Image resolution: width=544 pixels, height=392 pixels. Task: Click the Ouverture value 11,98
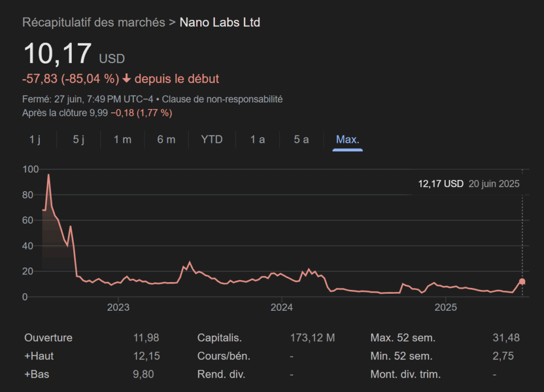[146, 337]
